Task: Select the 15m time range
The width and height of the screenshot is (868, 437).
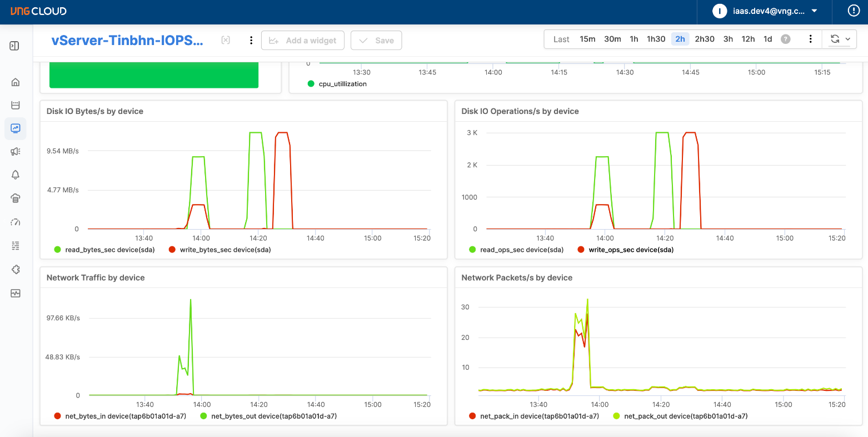Action: [587, 39]
